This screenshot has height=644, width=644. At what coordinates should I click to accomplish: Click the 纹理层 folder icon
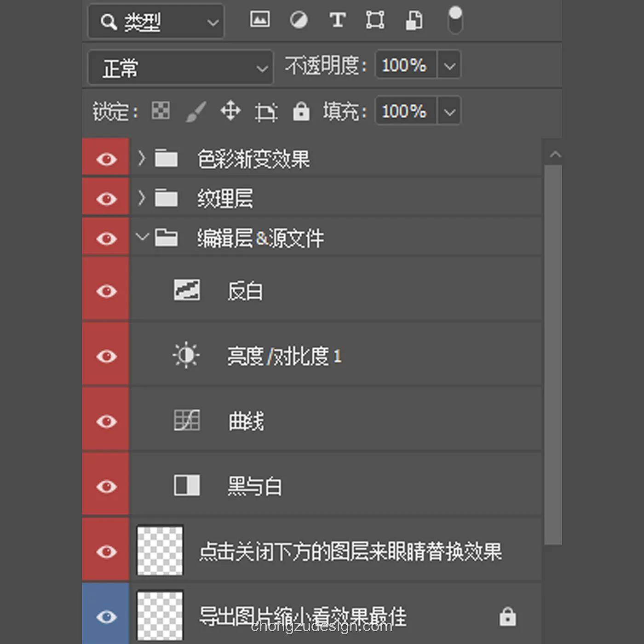click(166, 198)
